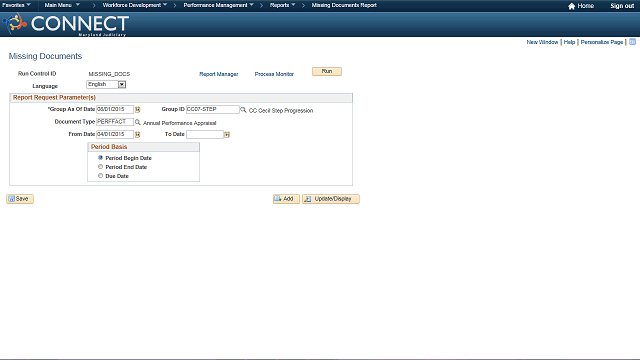Click the Update/Display button
The image size is (640, 360).
point(331,199)
